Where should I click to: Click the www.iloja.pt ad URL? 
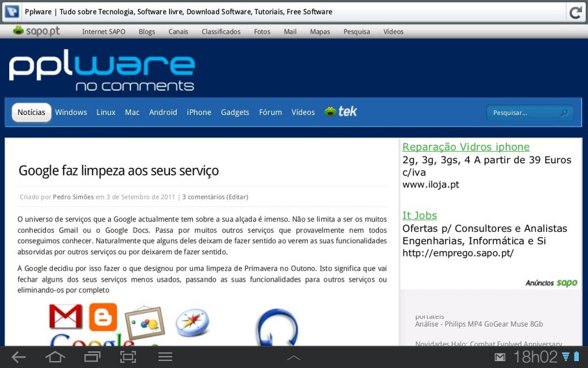pos(431,185)
